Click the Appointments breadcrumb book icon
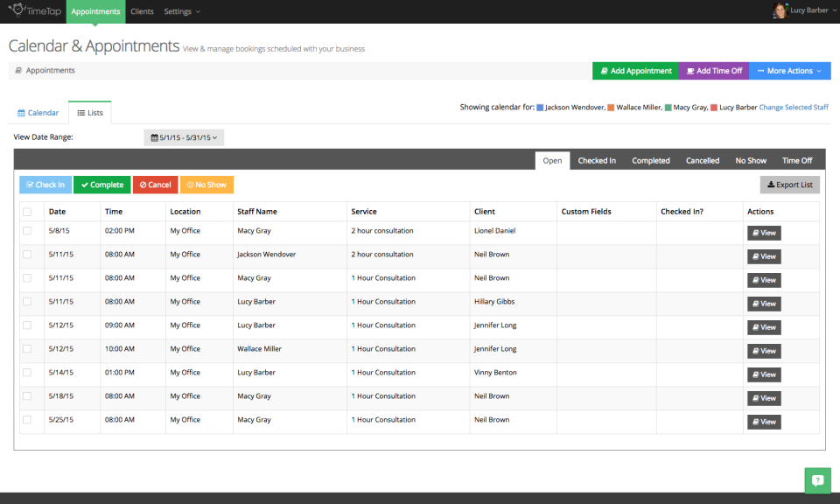Viewport: 840px width, 504px height. coord(18,70)
